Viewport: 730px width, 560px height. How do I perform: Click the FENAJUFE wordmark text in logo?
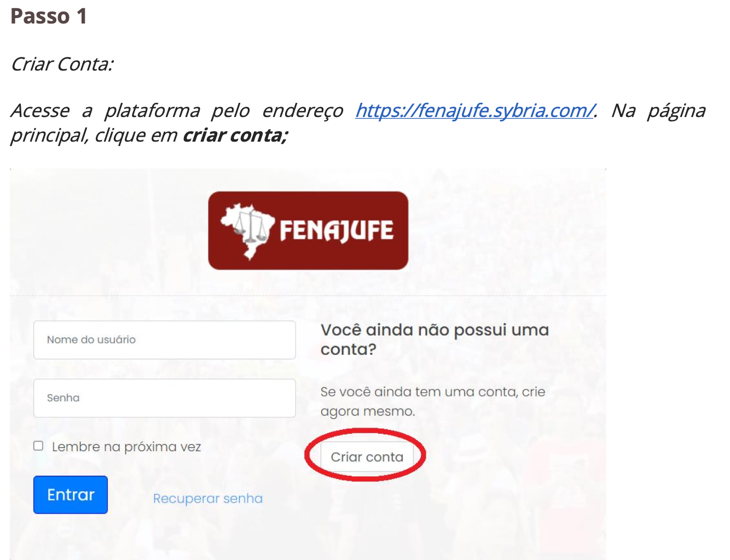coord(336,231)
